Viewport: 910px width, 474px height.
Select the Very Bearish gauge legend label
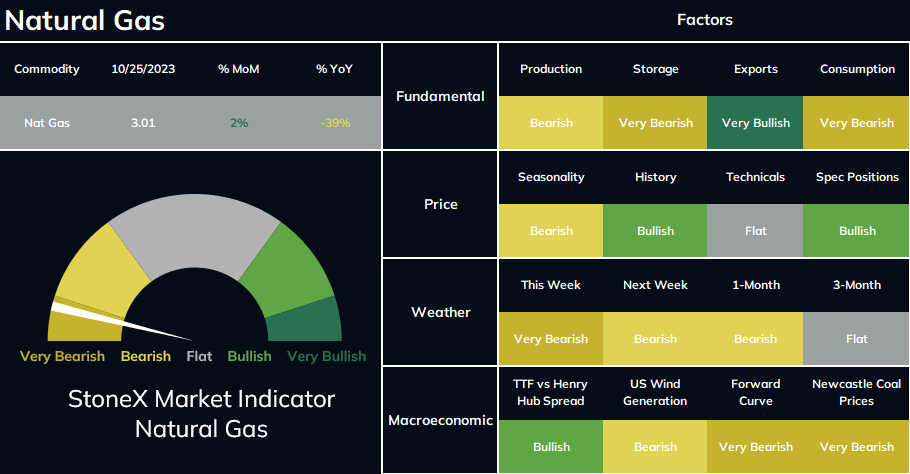(x=62, y=356)
